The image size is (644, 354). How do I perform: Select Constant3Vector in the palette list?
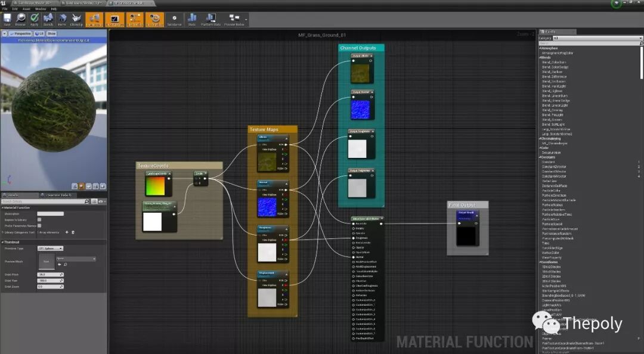pyautogui.click(x=554, y=172)
